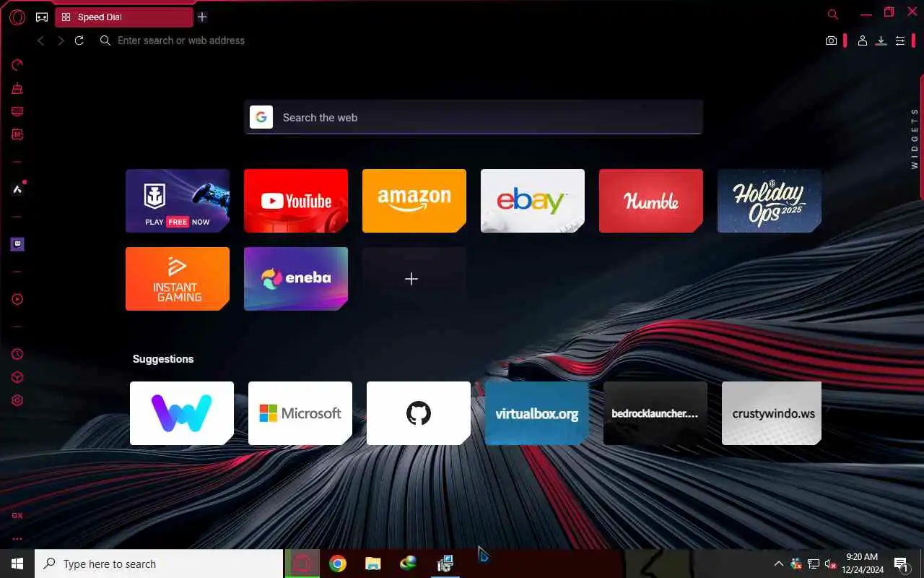Open the Microsoft suggestion tile
Viewport: 924px width, 578px height.
pos(300,413)
